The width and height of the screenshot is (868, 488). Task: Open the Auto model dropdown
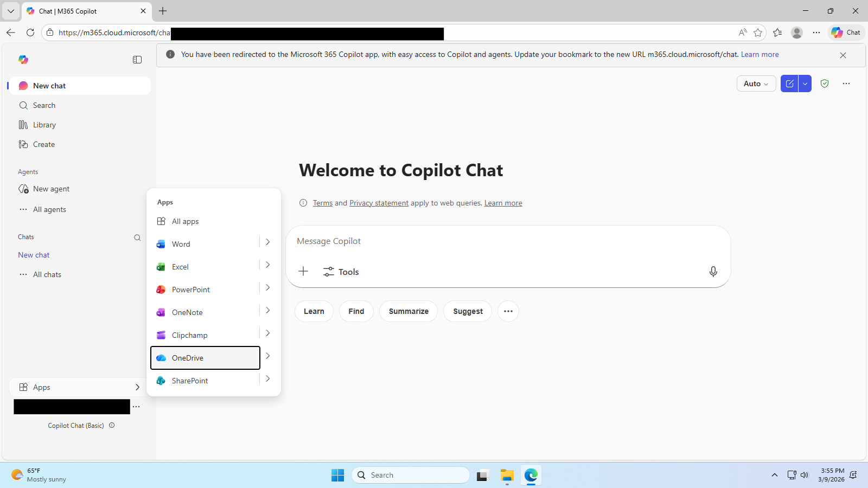pos(756,84)
